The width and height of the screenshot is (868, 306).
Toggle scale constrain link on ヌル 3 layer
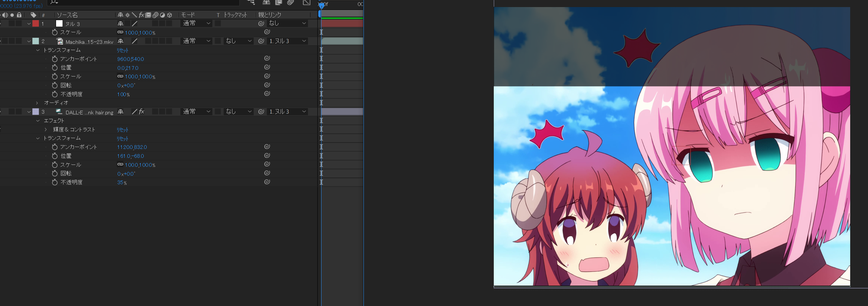120,32
